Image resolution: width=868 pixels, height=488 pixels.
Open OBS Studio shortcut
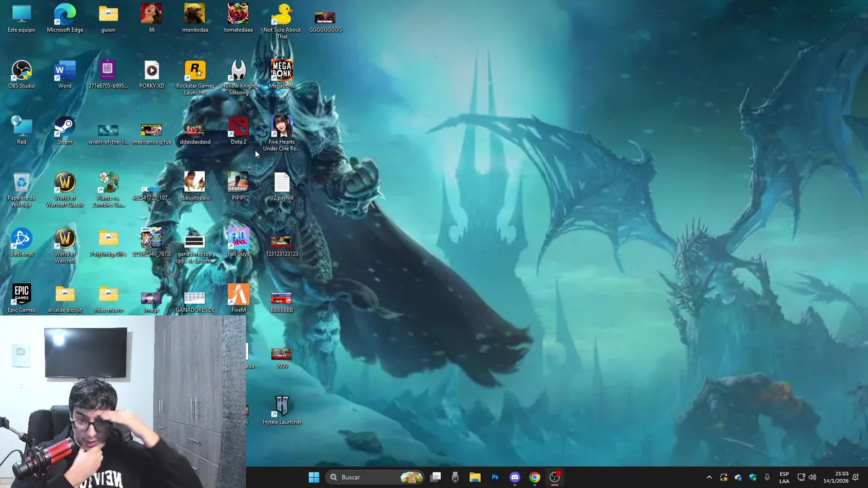click(21, 75)
